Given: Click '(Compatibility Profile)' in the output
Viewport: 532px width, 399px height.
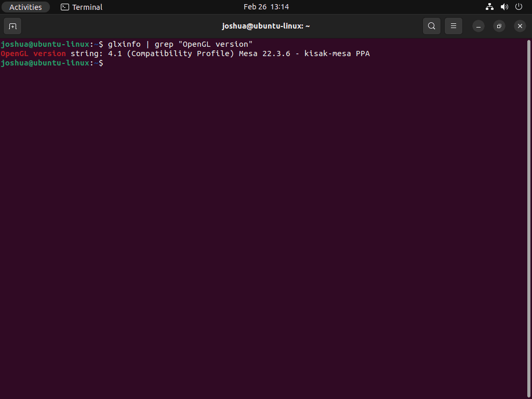Looking at the screenshot, I should tap(180, 54).
